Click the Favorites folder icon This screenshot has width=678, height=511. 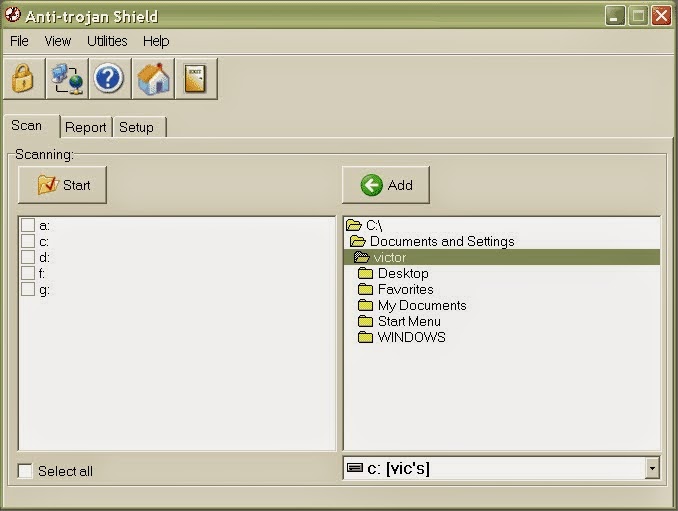point(365,289)
